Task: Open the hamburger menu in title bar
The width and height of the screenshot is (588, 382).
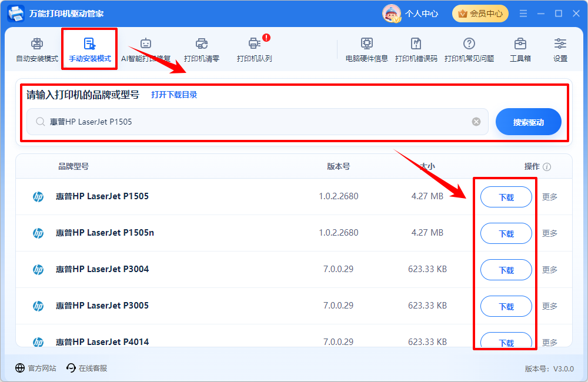Action: (x=523, y=14)
